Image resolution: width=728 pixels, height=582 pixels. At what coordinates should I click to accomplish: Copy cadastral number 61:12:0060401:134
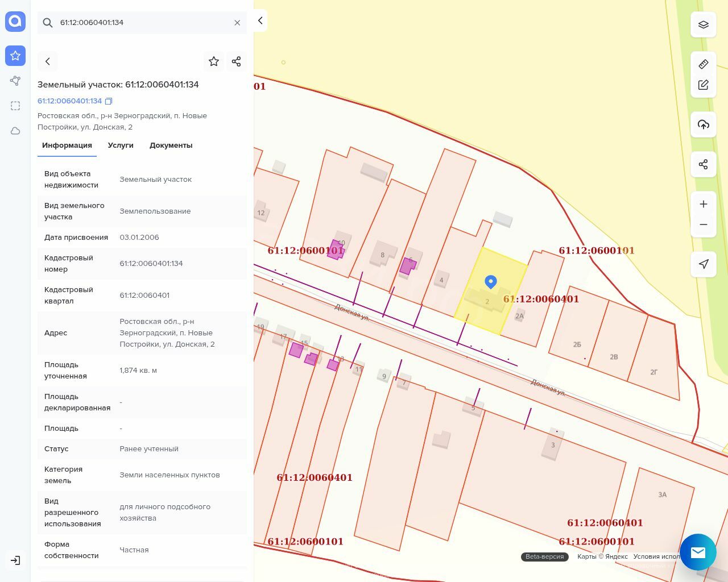pos(109,101)
